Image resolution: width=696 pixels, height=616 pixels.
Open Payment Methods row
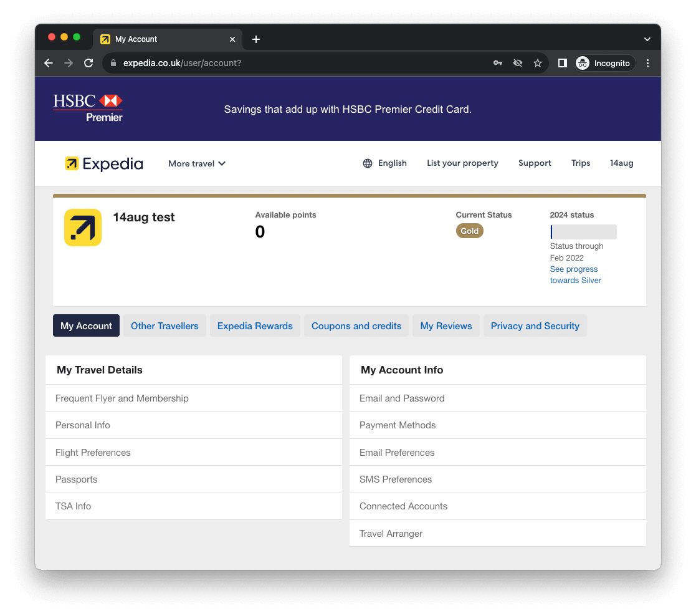(498, 425)
